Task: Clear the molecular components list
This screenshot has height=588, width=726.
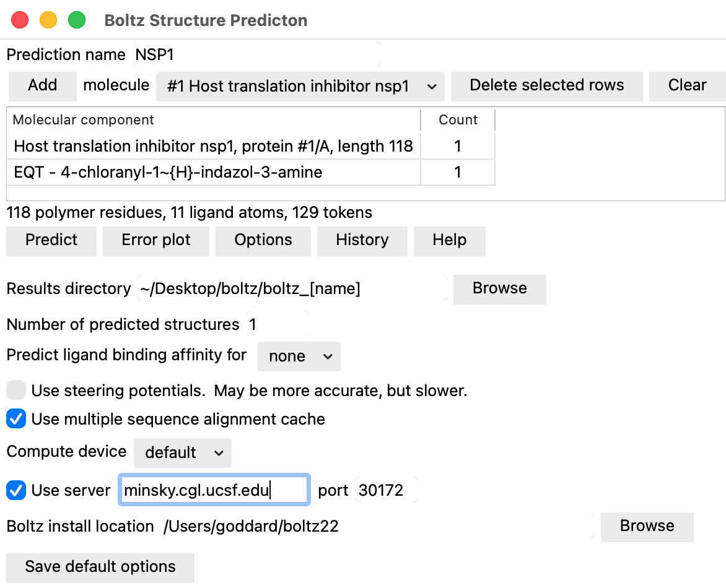Action: tap(686, 85)
